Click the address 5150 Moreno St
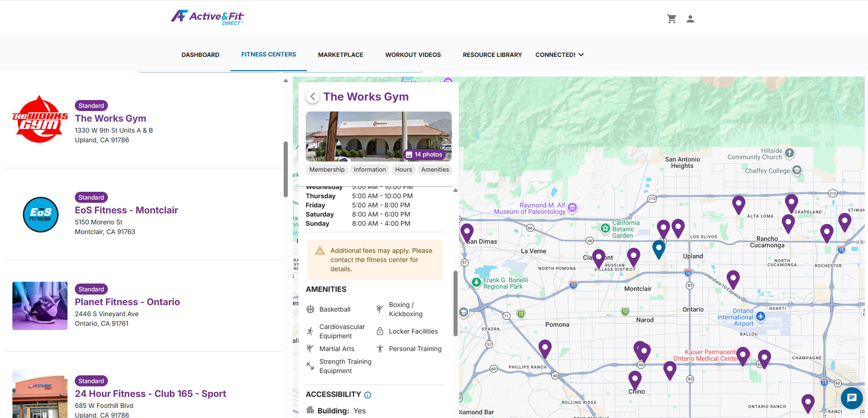Viewport: 868px width, 418px height. pos(99,222)
